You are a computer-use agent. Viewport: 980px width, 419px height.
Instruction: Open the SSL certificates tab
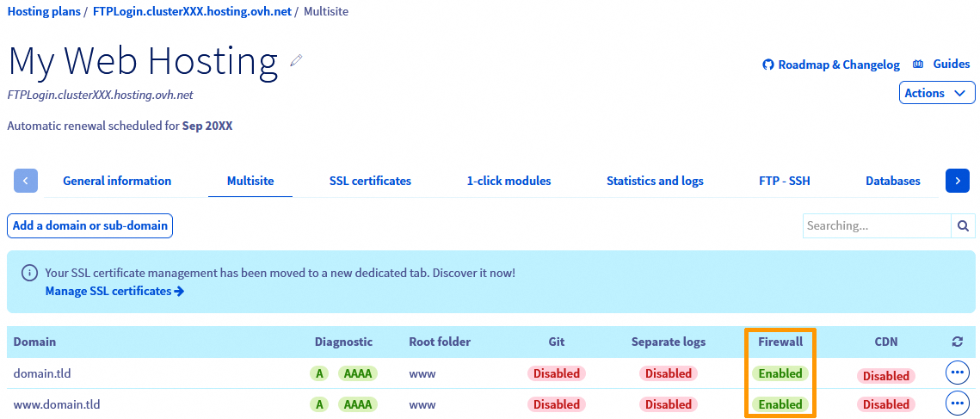coord(370,181)
